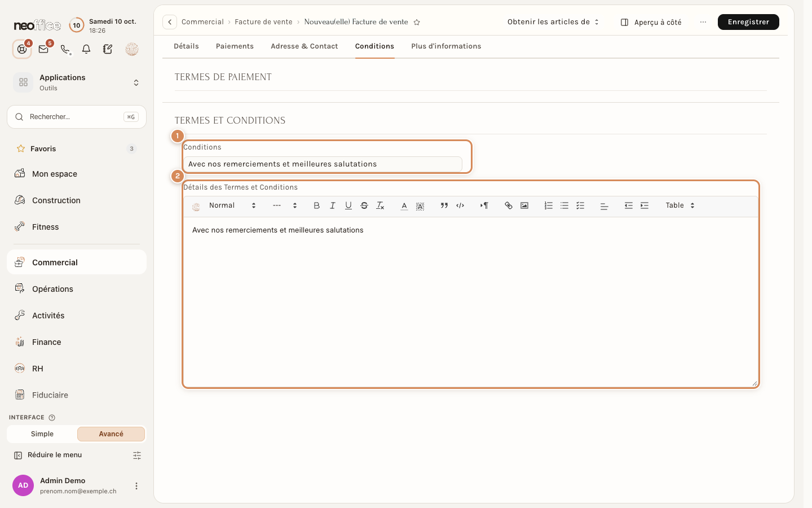The height and width of the screenshot is (508, 812).
Task: Click the Enregistrer button
Action: 748,22
